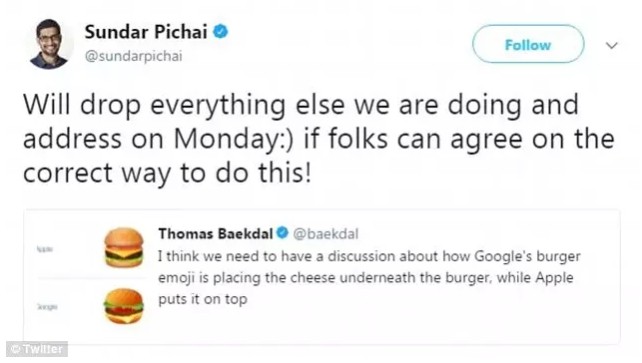Click the verified badge next to Thomas Baekdal
The width and height of the screenshot is (642, 363).
tap(282, 233)
